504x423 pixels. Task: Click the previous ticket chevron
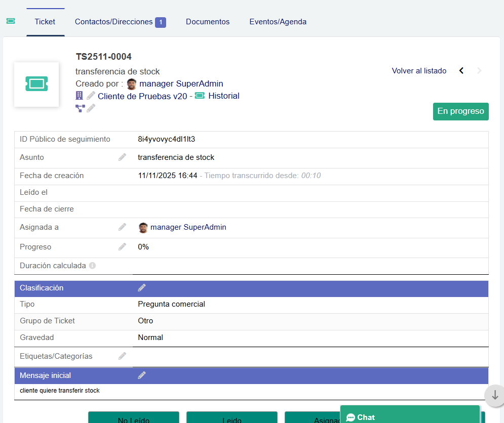[461, 70]
